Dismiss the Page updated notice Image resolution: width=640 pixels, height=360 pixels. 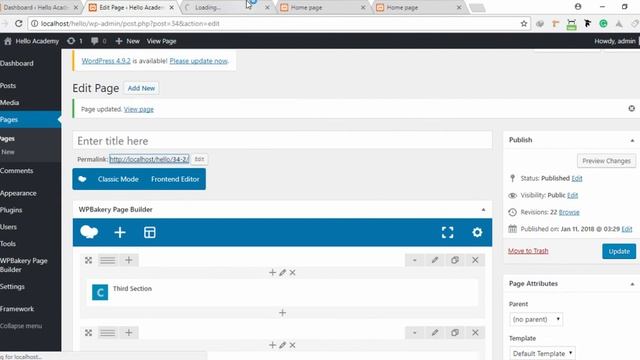pos(631,108)
